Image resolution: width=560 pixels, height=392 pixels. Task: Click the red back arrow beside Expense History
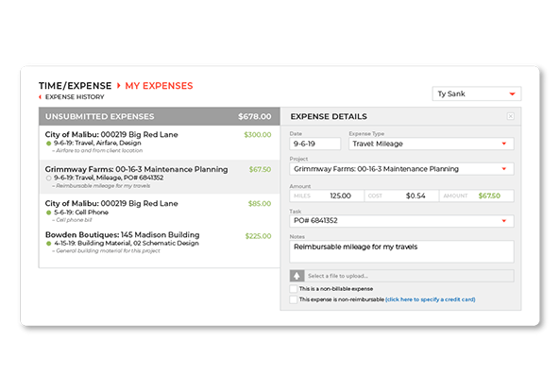(x=41, y=97)
